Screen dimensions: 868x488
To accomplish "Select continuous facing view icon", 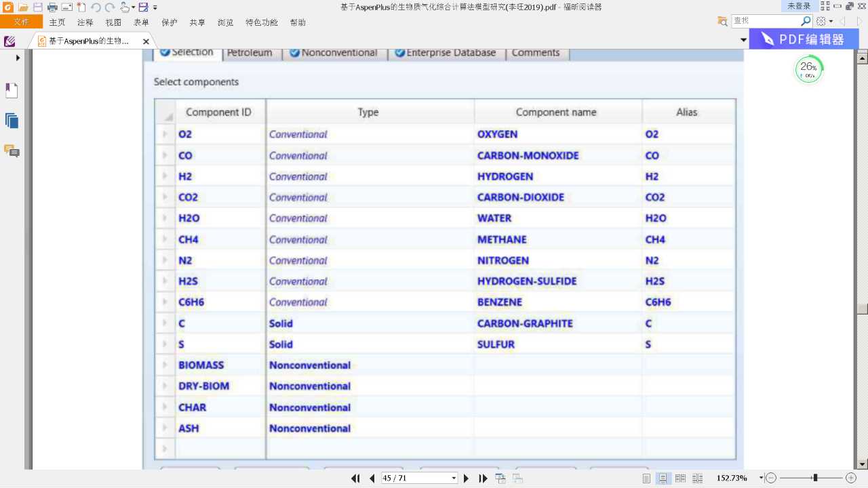I will 698,478.
